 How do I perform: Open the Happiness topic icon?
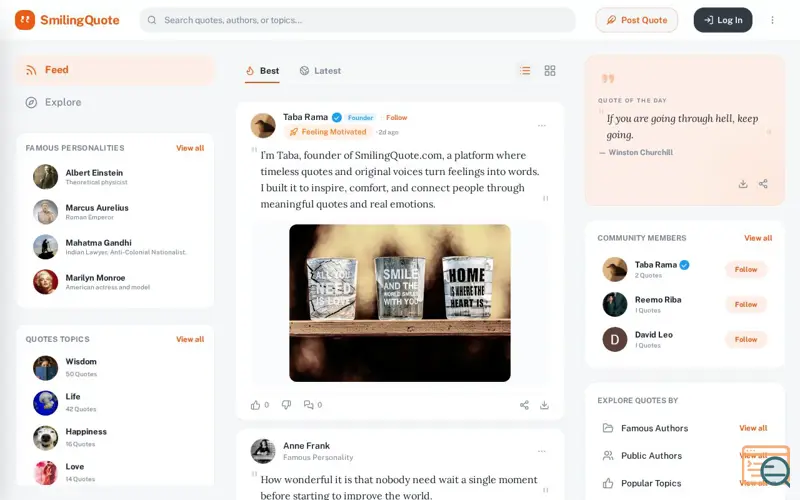click(x=45, y=438)
